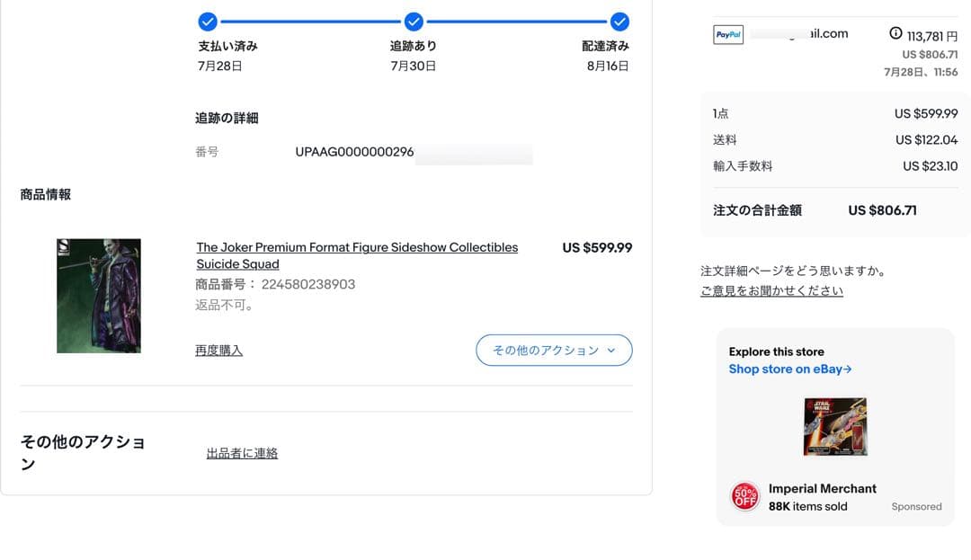Expand the その他のアクション dropdown button
Screen dimensions: 971x560
click(x=554, y=351)
